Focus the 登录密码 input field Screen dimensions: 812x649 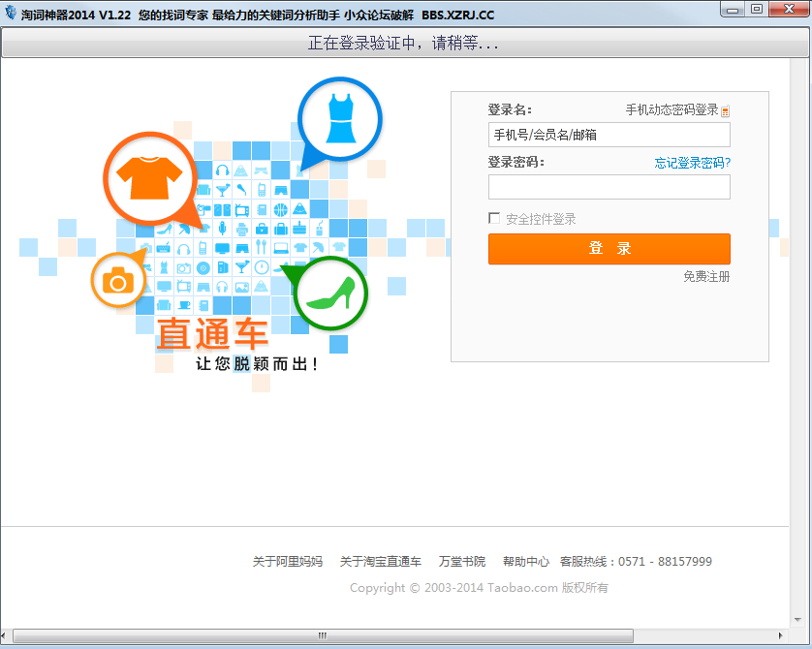(x=609, y=187)
